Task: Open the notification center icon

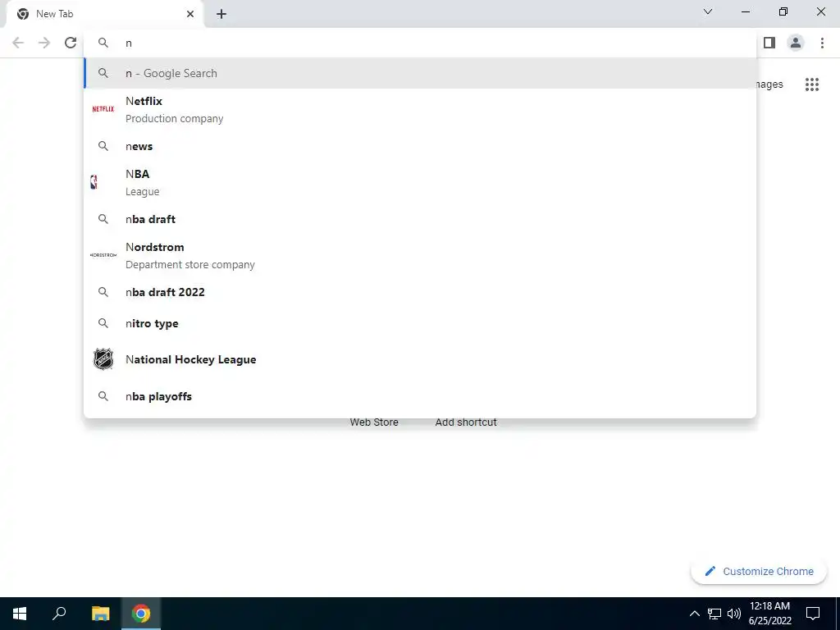Action: [813, 614]
